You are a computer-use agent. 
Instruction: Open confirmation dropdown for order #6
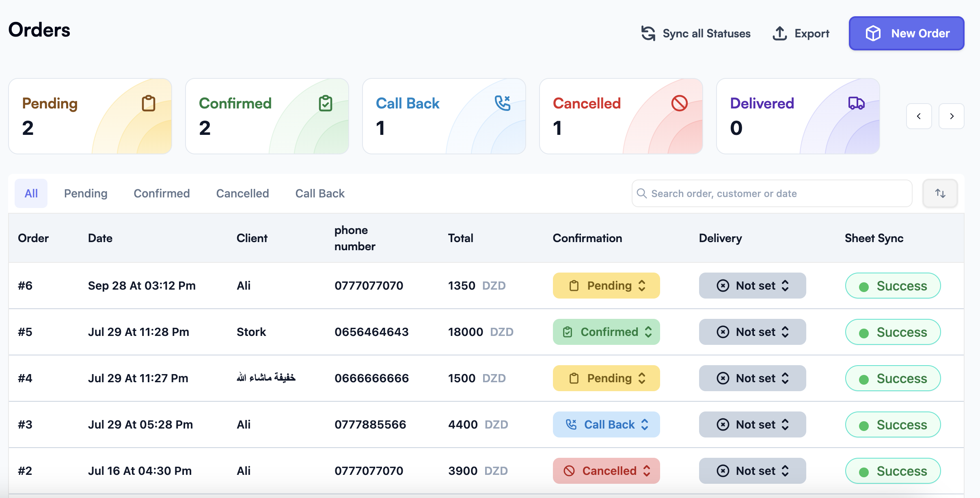606,286
